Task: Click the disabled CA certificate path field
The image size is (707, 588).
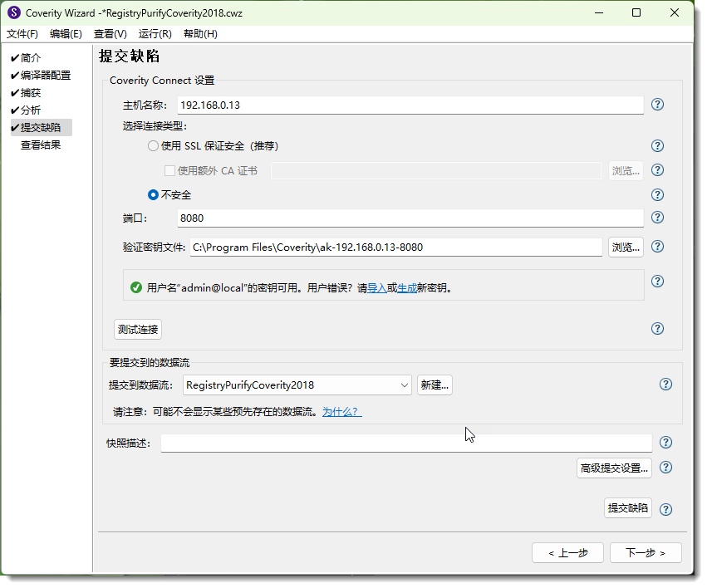Action: coord(436,171)
